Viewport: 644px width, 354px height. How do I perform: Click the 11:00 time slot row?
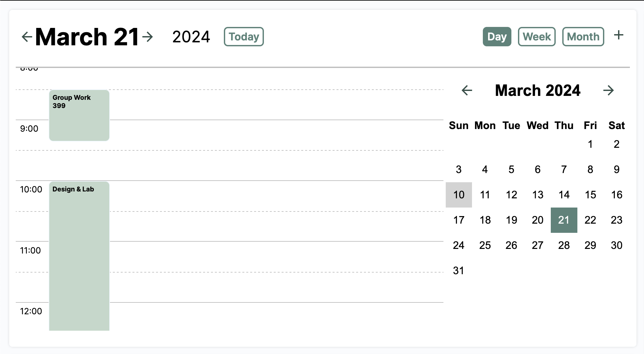click(x=276, y=256)
